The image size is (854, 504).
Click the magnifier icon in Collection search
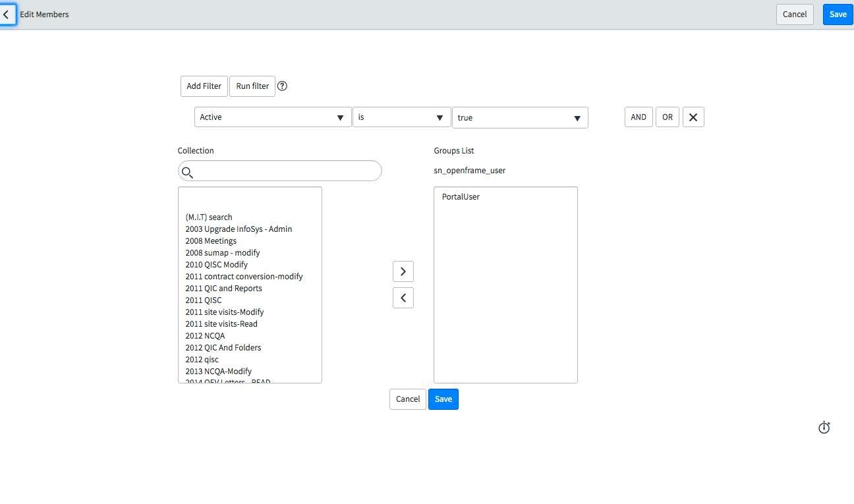click(187, 172)
